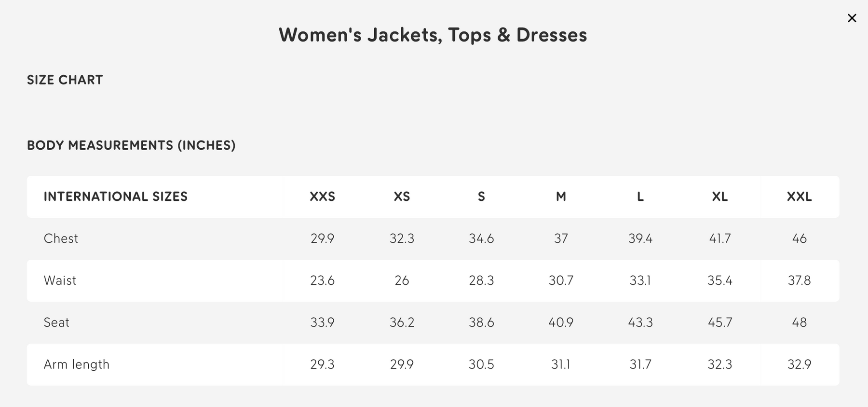Click the S size column header
This screenshot has width=868, height=407.
(x=481, y=196)
